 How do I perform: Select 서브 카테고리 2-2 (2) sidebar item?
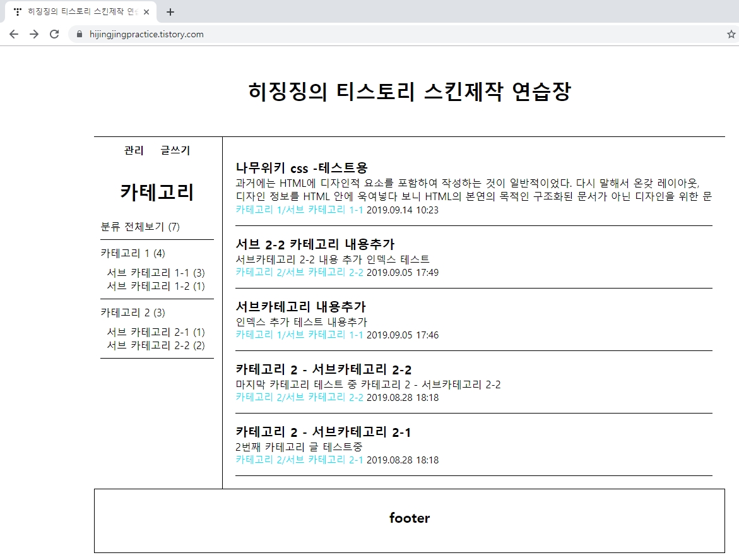(x=156, y=345)
